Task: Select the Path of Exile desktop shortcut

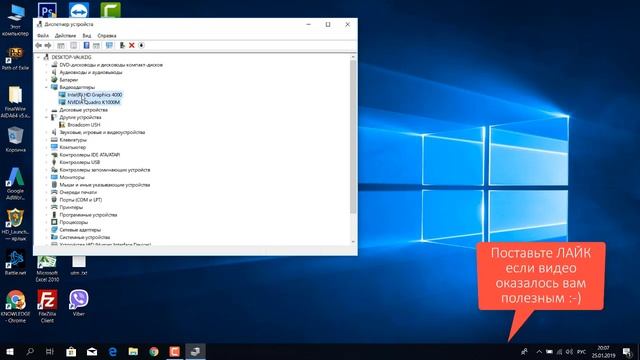Action: [x=16, y=58]
